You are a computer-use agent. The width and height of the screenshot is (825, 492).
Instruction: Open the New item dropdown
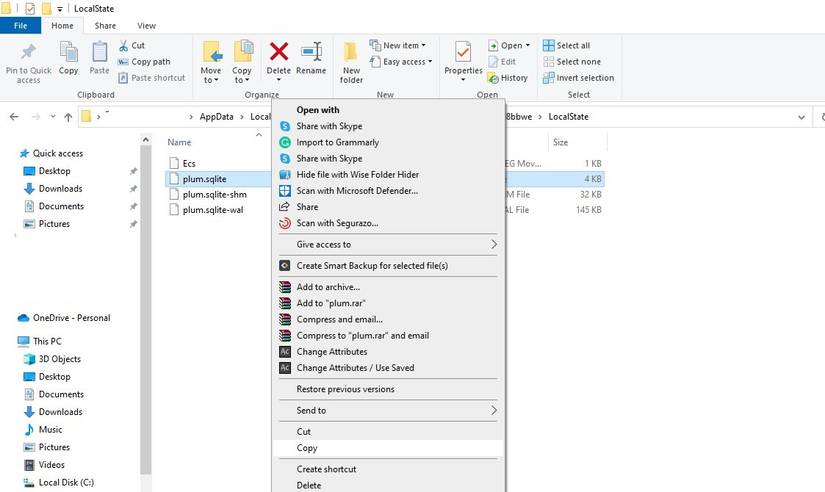click(x=398, y=45)
